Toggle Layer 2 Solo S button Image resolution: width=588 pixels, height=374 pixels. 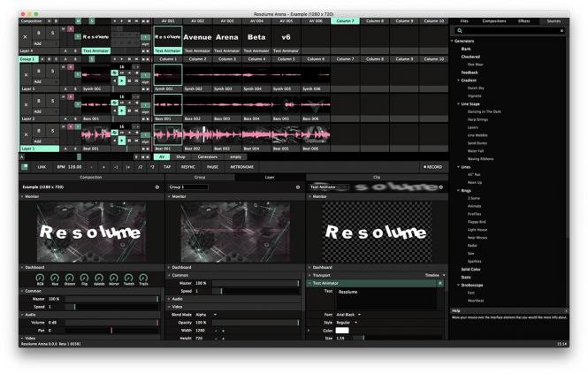point(52,101)
